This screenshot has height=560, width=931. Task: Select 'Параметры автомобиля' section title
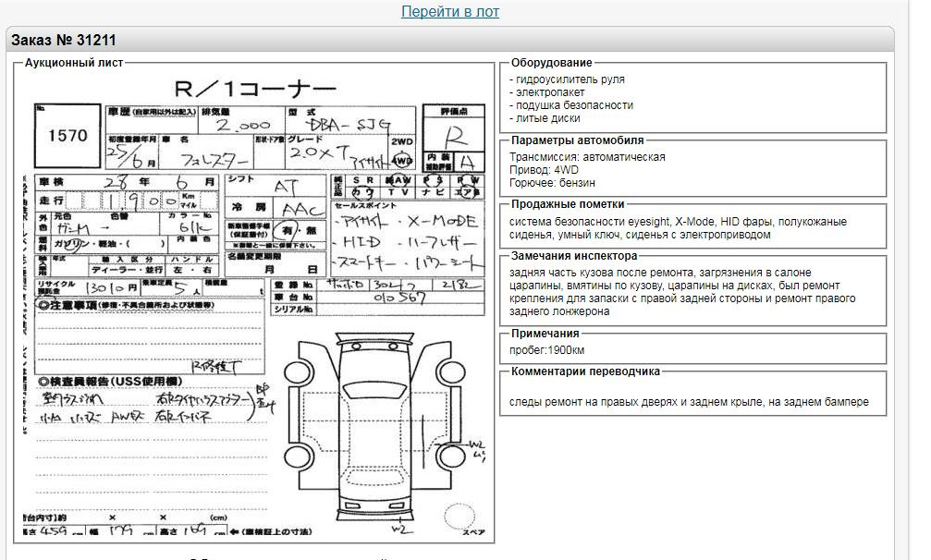tap(577, 140)
